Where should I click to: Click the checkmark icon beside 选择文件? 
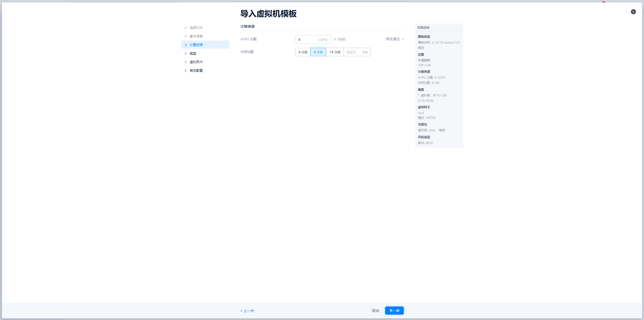point(186,28)
